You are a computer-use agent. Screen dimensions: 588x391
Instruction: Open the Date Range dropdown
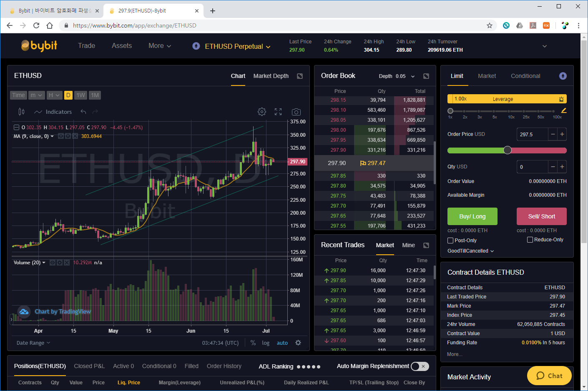point(33,343)
